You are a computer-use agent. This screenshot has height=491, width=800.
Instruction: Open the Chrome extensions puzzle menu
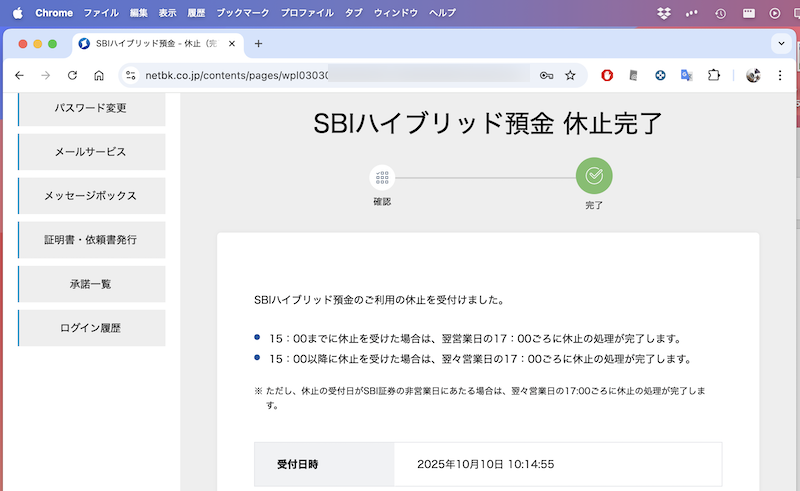click(714, 75)
